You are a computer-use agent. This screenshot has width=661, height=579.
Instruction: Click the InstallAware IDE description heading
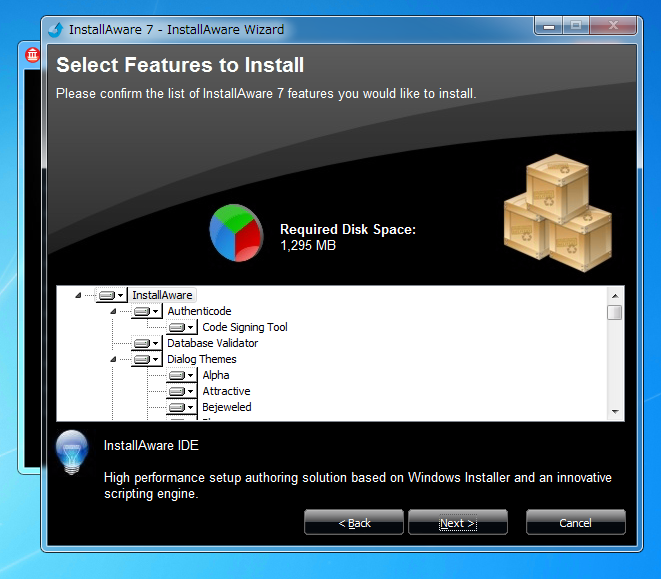click(151, 445)
